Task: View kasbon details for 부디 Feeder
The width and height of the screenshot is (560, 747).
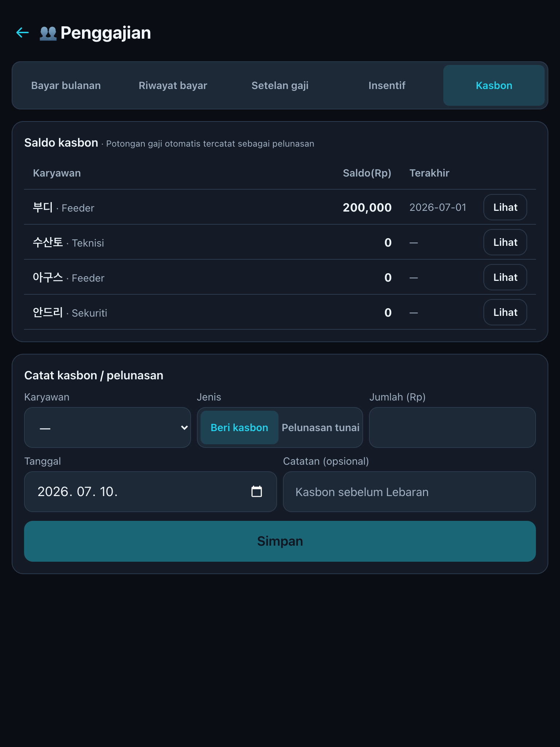Action: (x=505, y=207)
